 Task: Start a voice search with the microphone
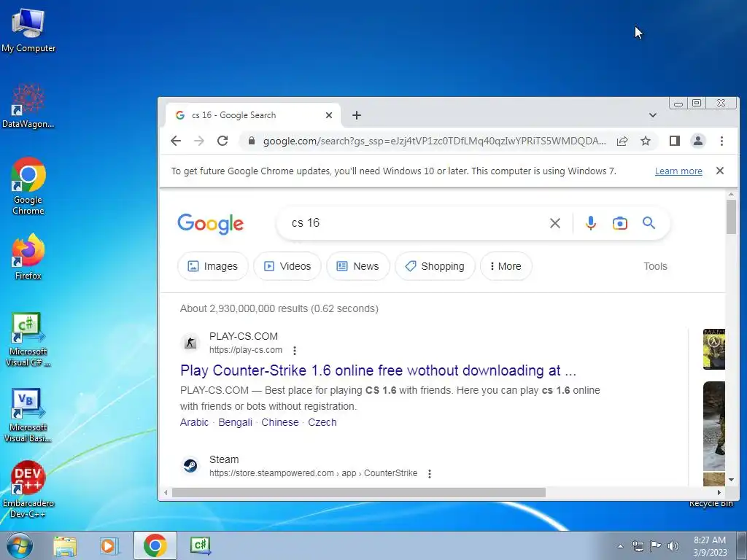click(x=591, y=223)
